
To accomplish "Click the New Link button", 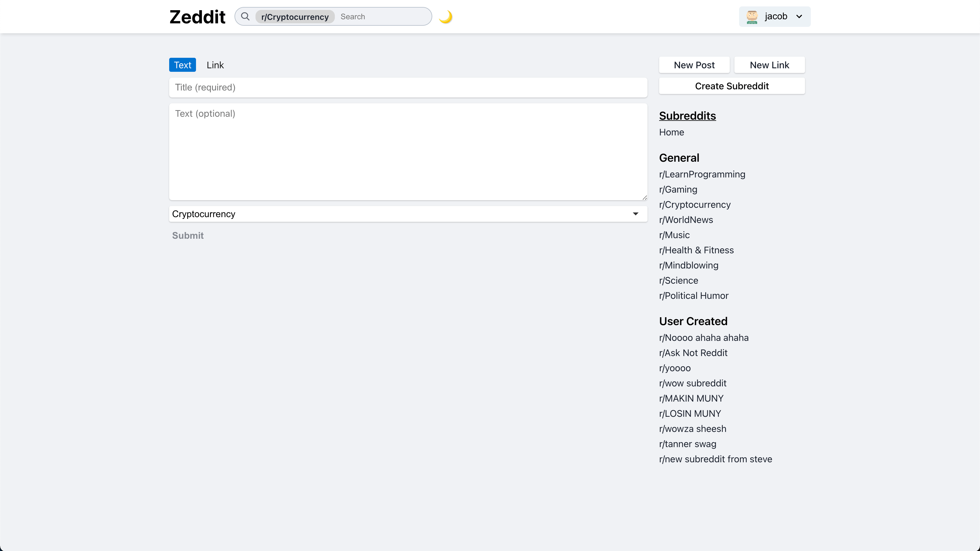I will pos(770,65).
